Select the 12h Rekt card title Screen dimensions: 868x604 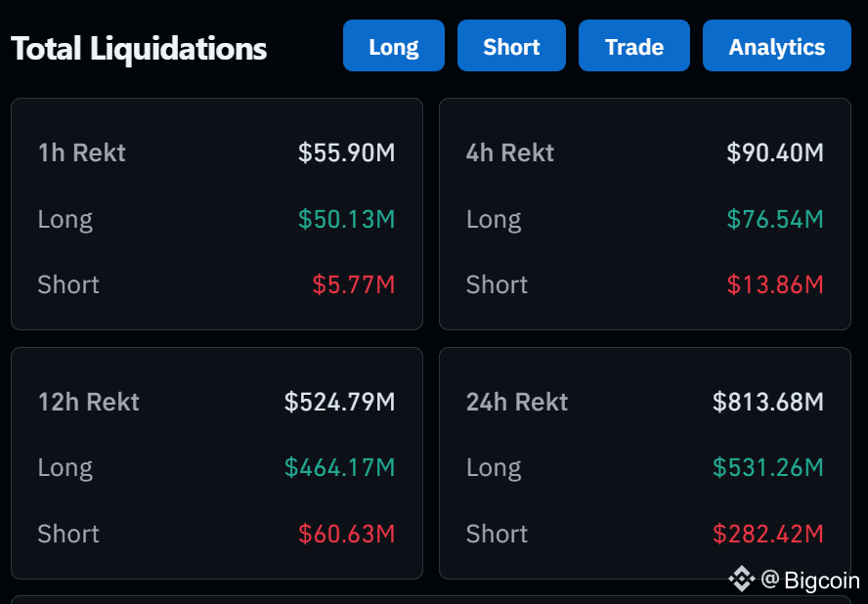(89, 402)
